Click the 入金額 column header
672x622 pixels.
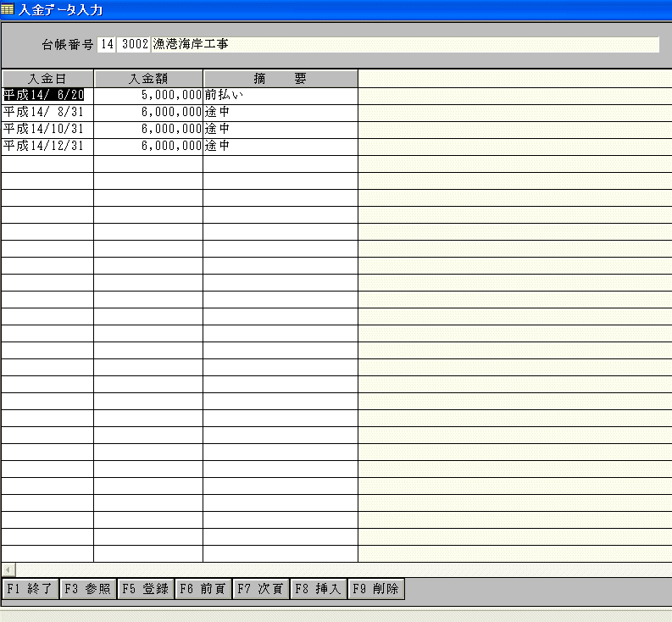point(148,79)
